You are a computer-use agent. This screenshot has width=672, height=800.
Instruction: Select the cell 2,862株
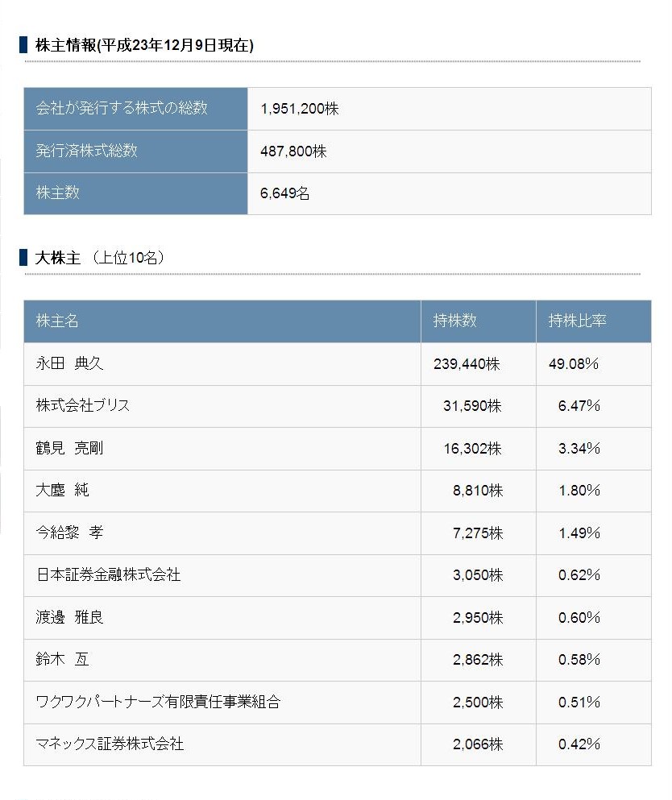[478, 660]
